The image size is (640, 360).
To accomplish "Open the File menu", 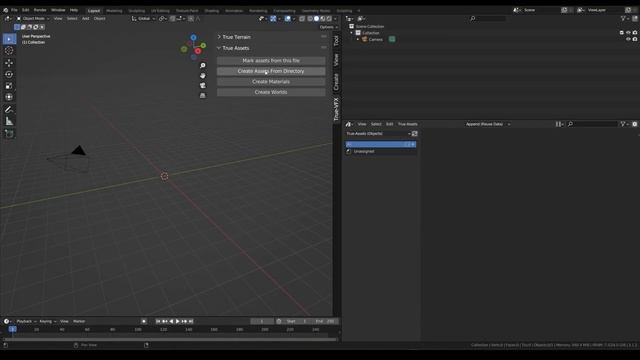I will tap(14, 10).
